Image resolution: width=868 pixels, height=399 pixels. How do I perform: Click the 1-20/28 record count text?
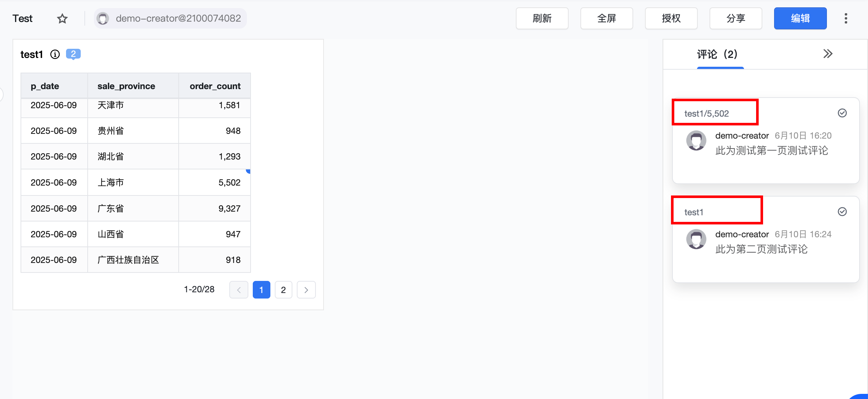tap(199, 289)
